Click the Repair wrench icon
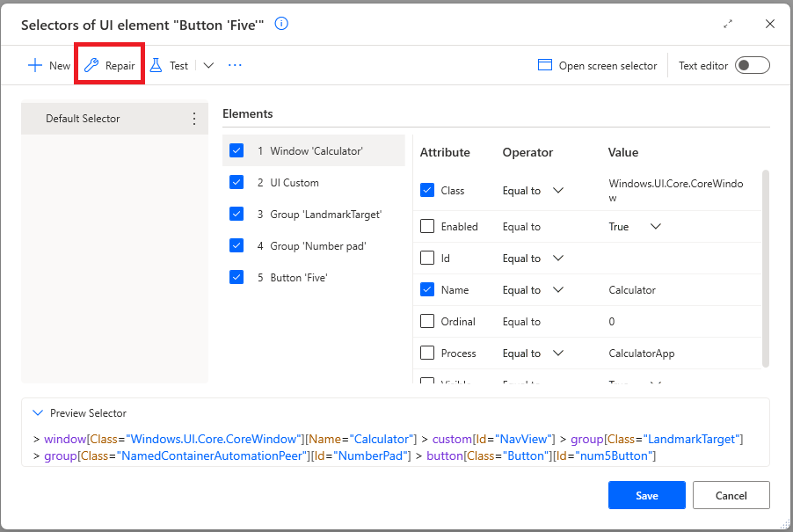793x532 pixels. pos(91,65)
